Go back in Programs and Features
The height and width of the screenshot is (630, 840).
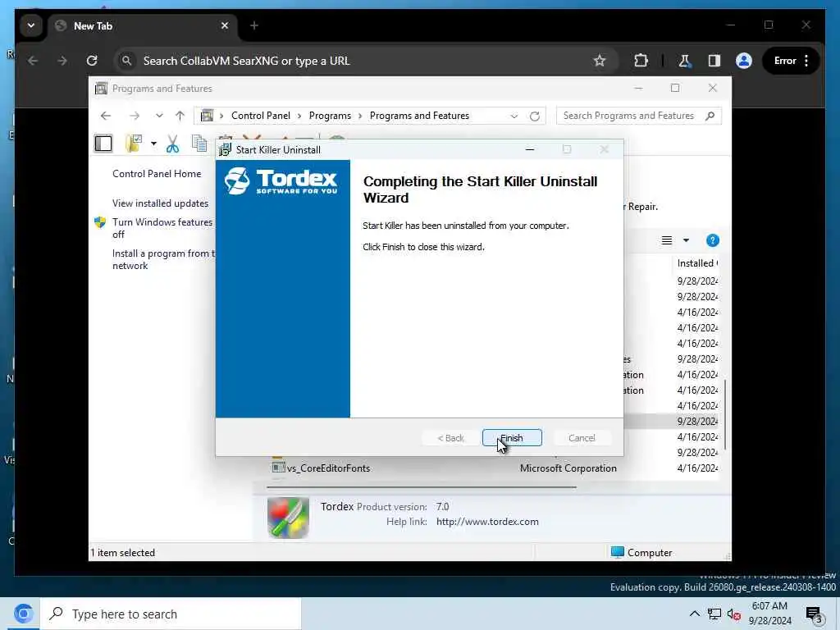106,116
